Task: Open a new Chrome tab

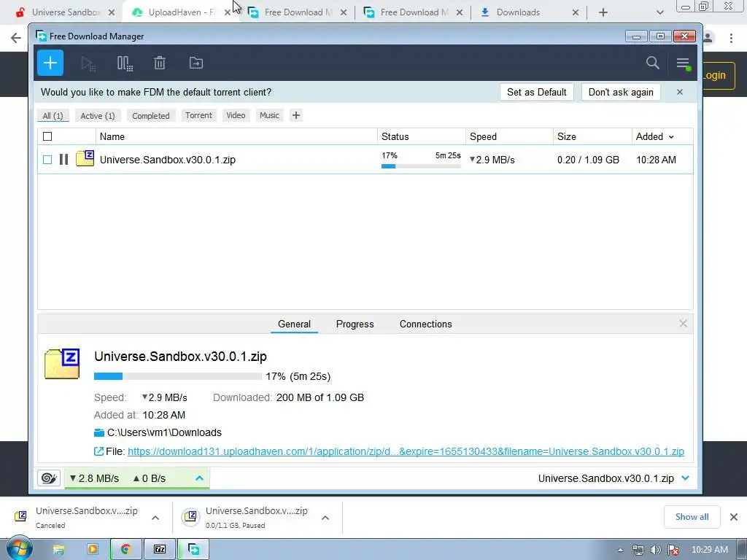Action: pyautogui.click(x=603, y=12)
